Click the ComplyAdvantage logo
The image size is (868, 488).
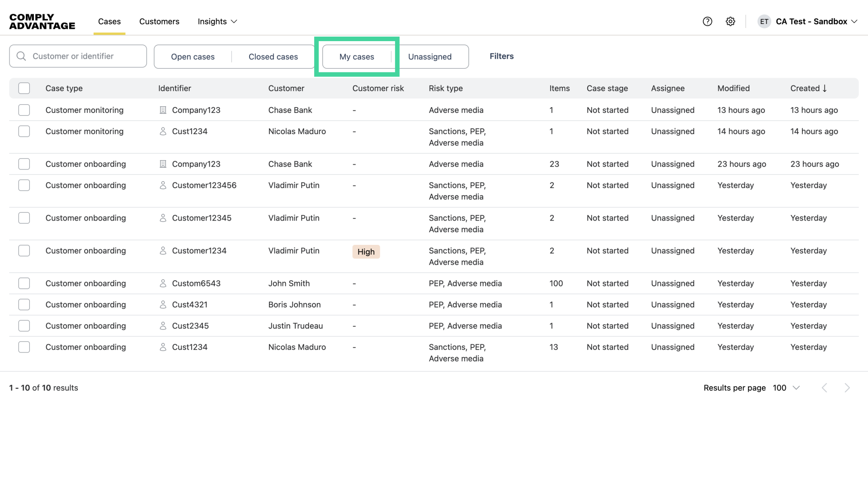42,21
